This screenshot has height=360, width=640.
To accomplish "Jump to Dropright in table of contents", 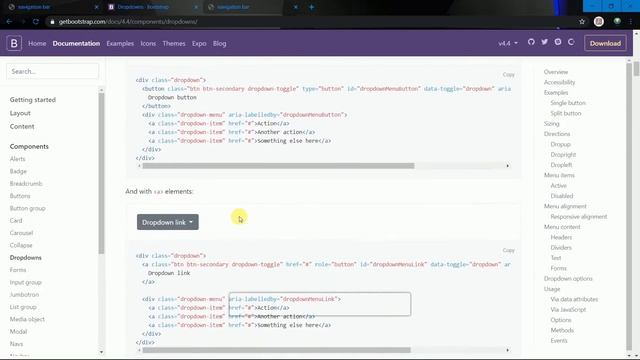I will (x=563, y=154).
